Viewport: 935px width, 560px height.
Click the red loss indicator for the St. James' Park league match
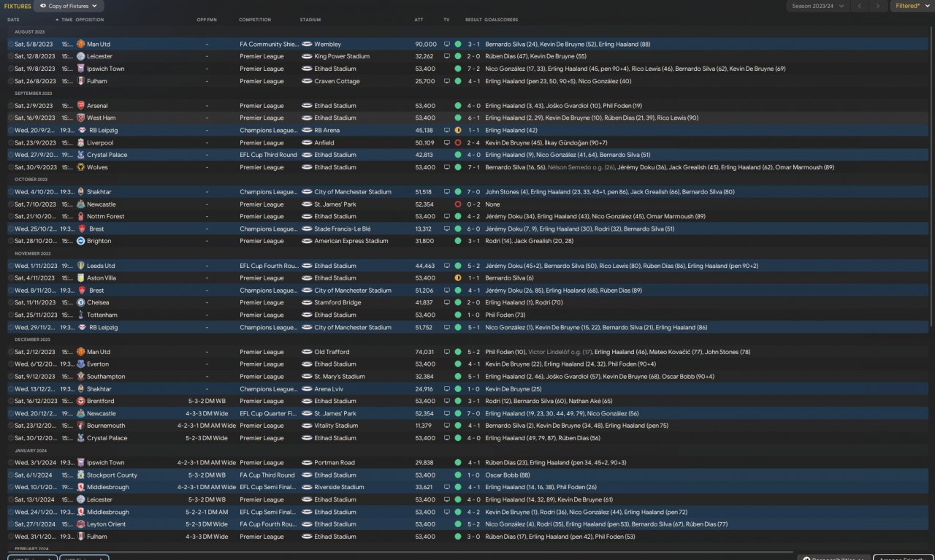(458, 204)
